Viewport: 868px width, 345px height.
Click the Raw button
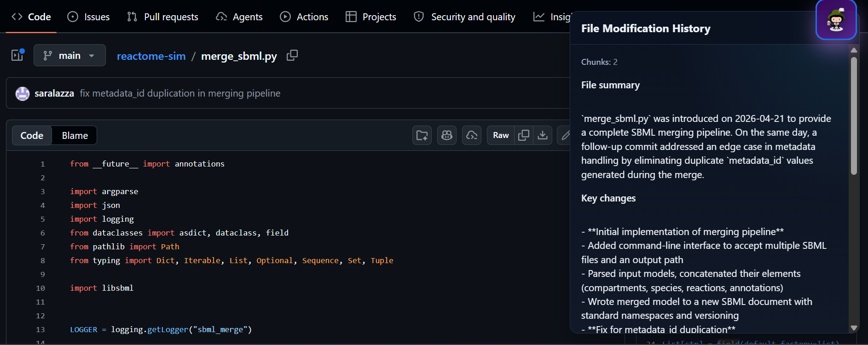pos(501,135)
